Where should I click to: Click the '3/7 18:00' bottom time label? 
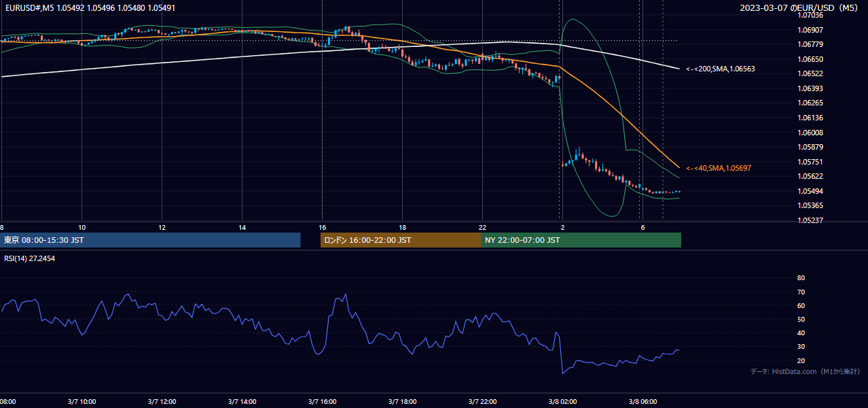[x=402, y=402]
